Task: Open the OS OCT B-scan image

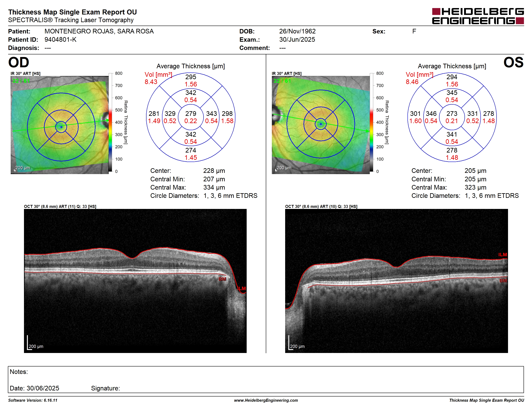Action: [396, 281]
